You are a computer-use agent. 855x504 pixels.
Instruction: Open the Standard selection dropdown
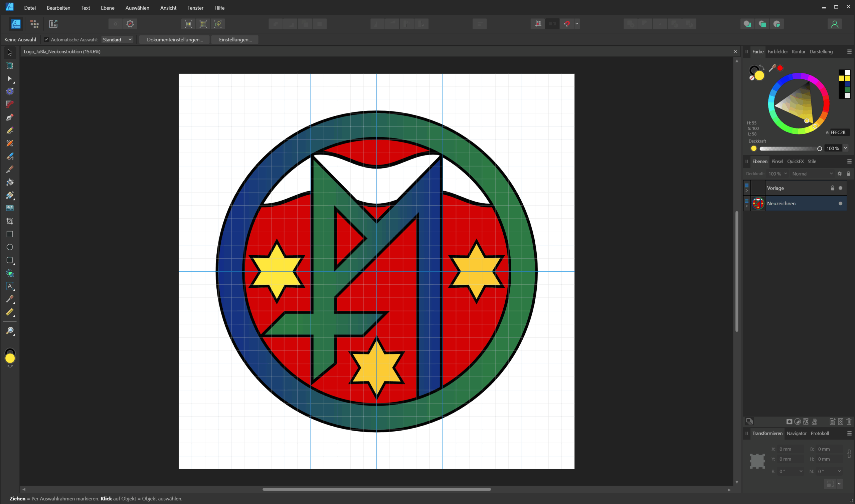[x=117, y=39]
